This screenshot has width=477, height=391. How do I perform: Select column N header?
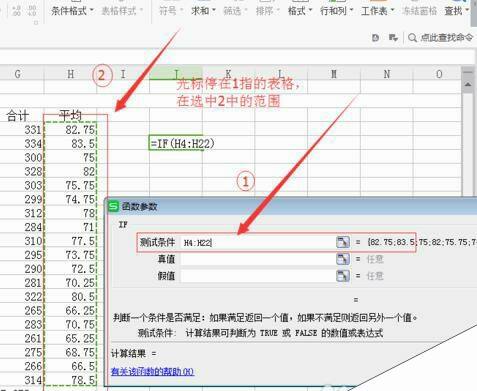pyautogui.click(x=387, y=74)
